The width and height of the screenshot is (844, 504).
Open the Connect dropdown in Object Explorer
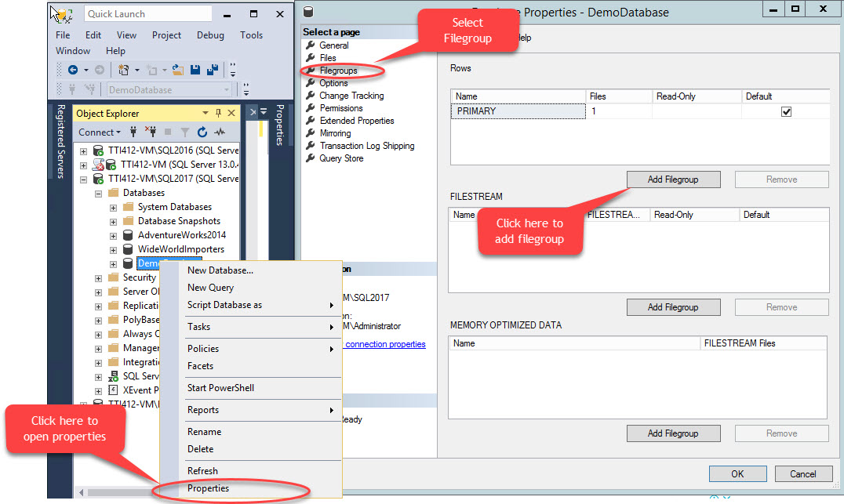(100, 132)
